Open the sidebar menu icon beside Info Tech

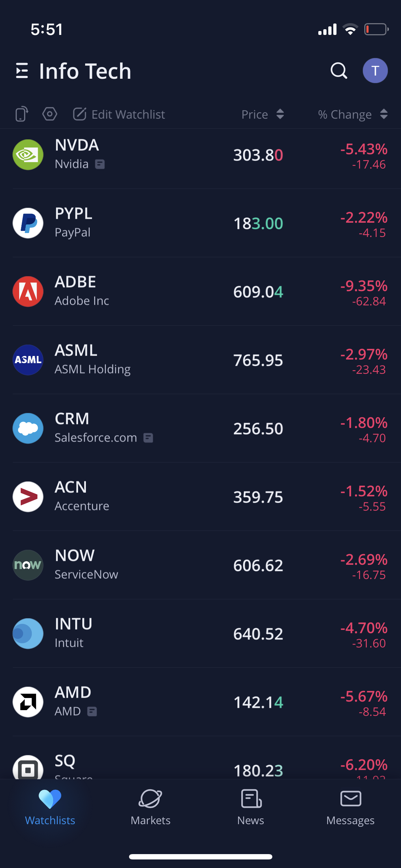[x=22, y=71]
